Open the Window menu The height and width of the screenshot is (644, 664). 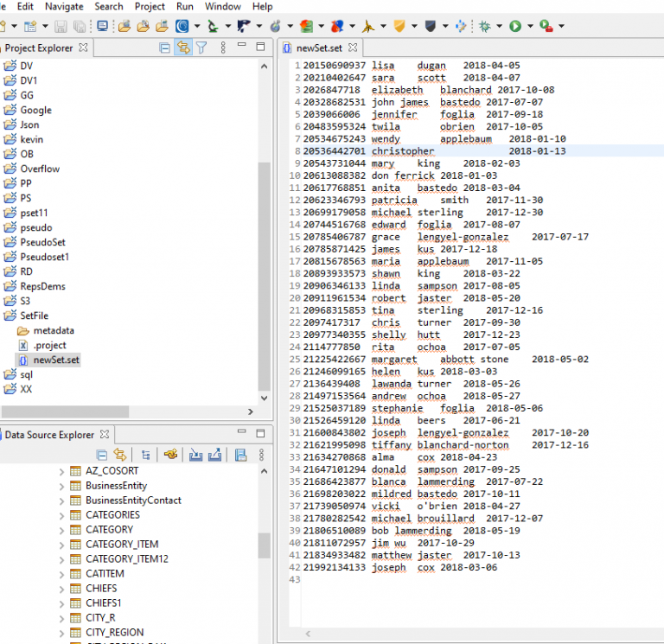223,6
